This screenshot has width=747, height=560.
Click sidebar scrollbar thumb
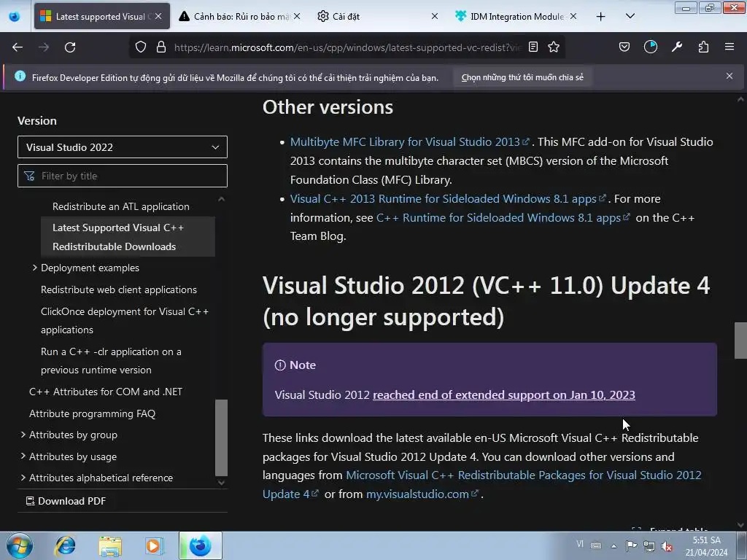pyautogui.click(x=222, y=437)
